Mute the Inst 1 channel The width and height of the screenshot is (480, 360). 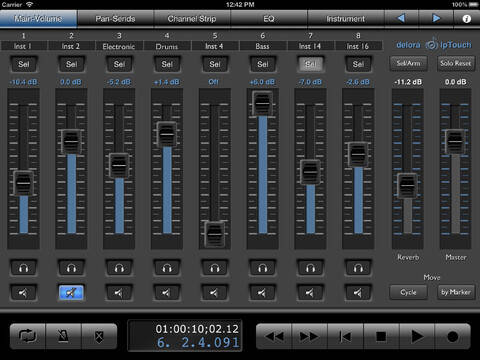(23, 293)
